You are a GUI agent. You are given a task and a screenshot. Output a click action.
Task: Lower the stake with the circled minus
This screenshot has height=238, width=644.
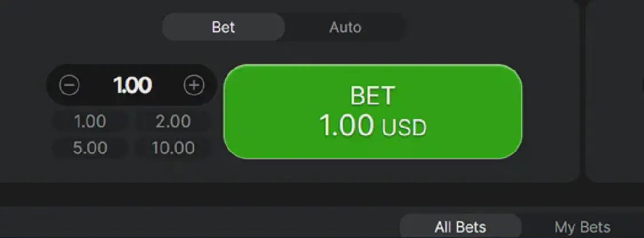[x=70, y=86]
